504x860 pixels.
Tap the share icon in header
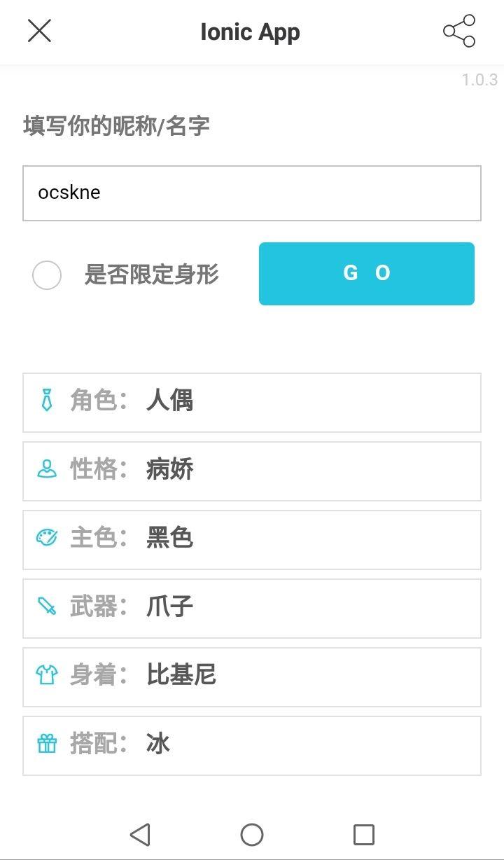(x=459, y=31)
